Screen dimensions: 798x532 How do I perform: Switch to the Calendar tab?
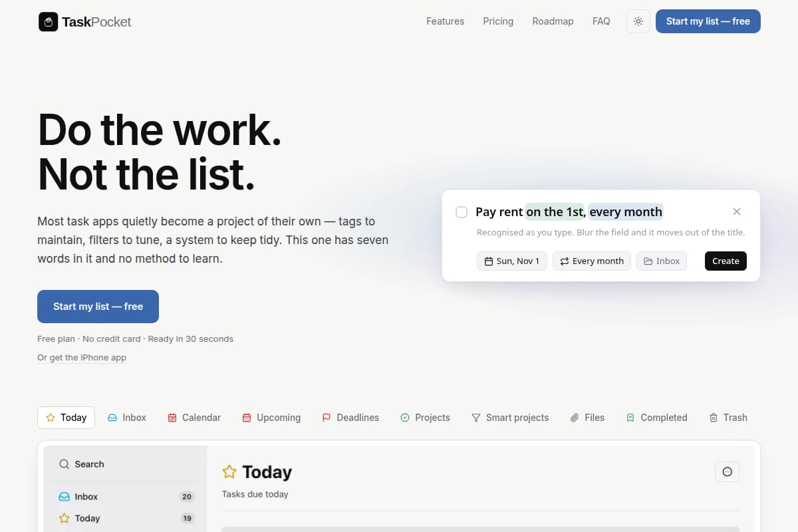194,418
